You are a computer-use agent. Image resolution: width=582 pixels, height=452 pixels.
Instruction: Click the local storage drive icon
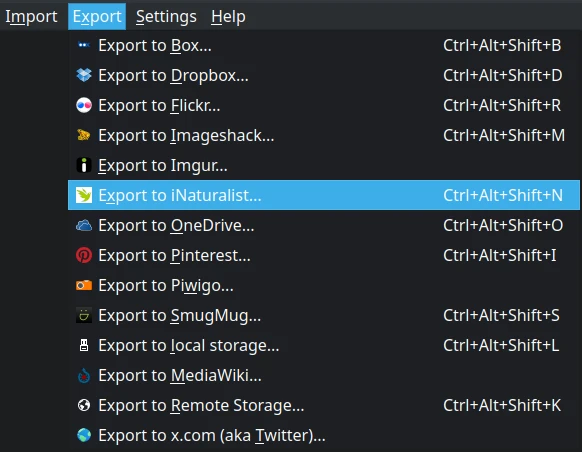84,345
